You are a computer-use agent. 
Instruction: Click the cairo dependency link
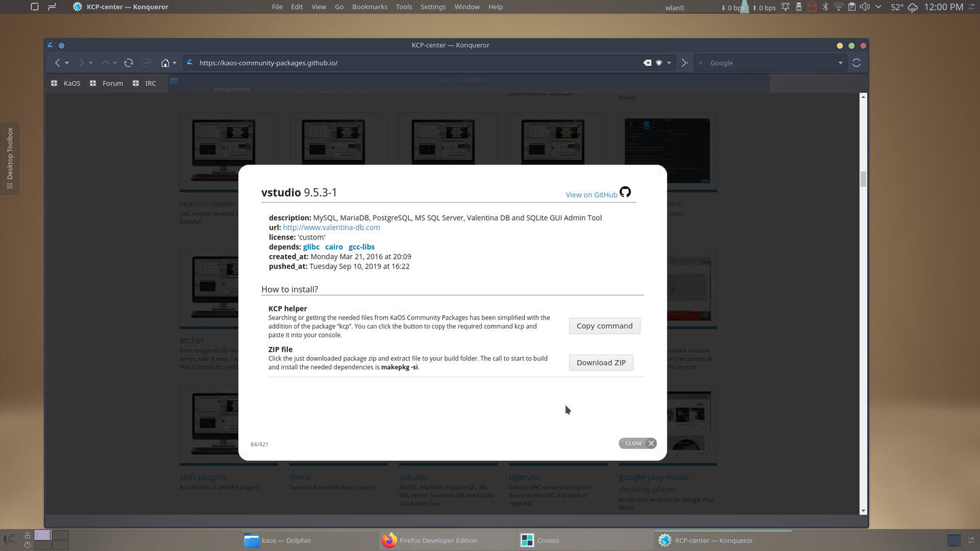[x=334, y=247]
